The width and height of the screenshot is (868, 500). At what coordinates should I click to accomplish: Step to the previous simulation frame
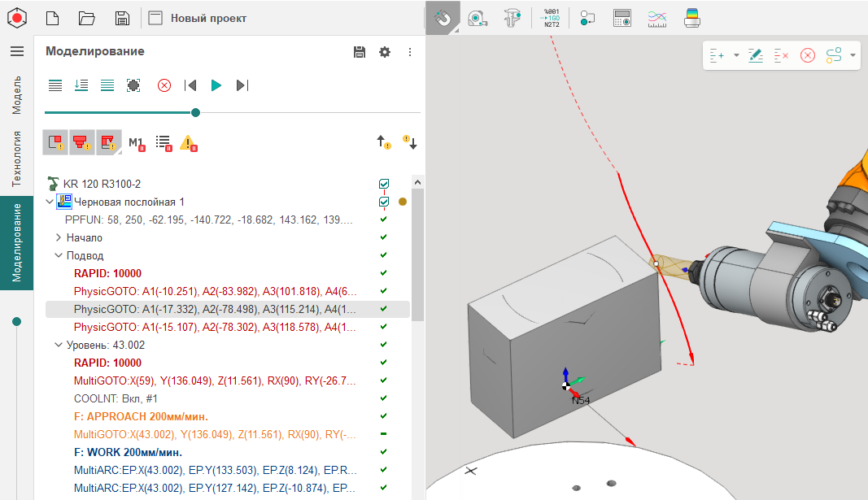click(x=190, y=85)
